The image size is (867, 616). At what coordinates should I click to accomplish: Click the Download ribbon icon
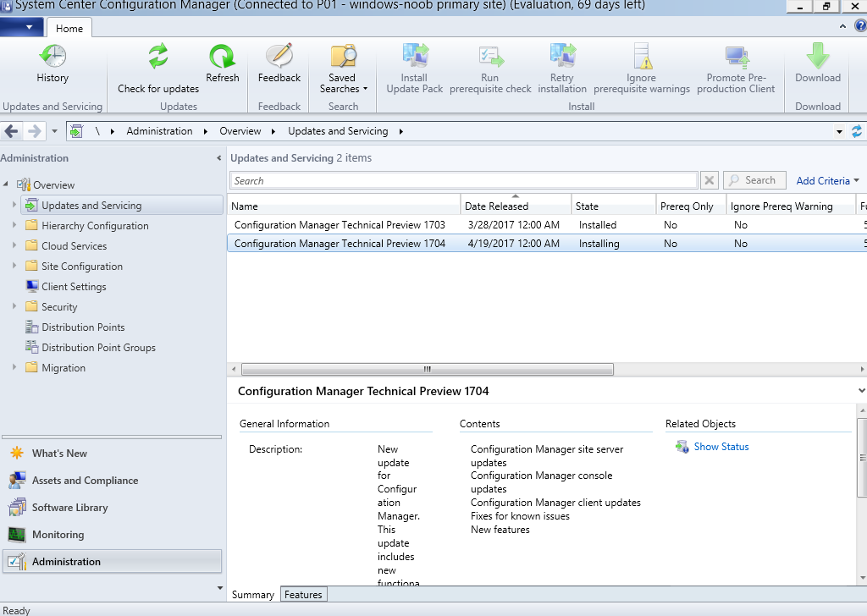(818, 56)
